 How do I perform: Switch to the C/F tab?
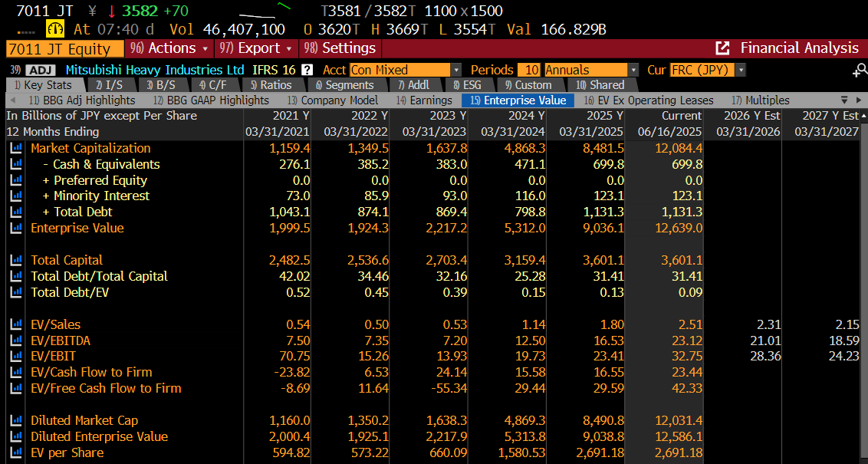(213, 85)
